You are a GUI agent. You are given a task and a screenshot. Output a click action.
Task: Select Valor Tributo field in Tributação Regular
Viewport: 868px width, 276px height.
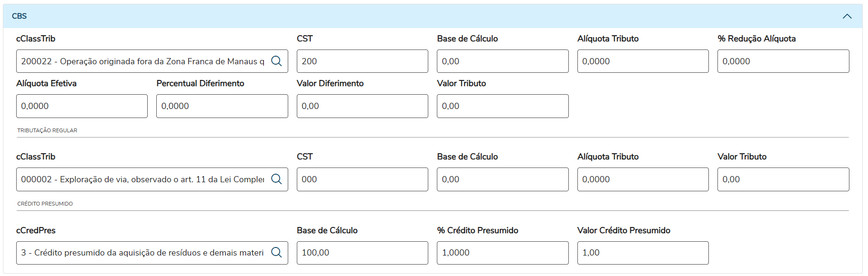click(x=783, y=179)
